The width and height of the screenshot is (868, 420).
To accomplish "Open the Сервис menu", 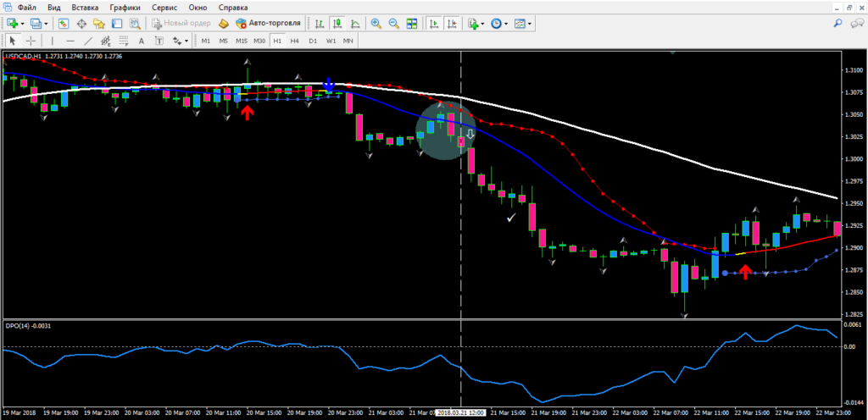I will [164, 7].
